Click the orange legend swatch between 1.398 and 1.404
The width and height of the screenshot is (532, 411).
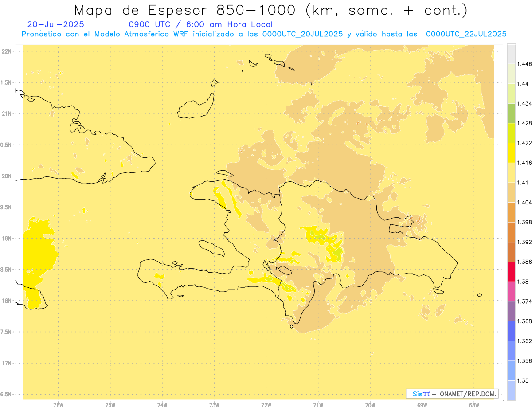pyautogui.click(x=511, y=212)
